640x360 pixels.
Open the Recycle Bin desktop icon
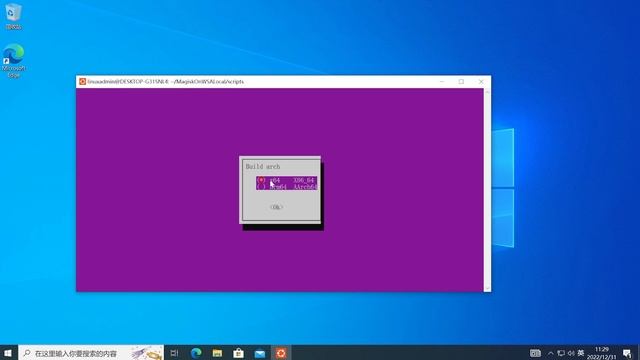[13, 16]
